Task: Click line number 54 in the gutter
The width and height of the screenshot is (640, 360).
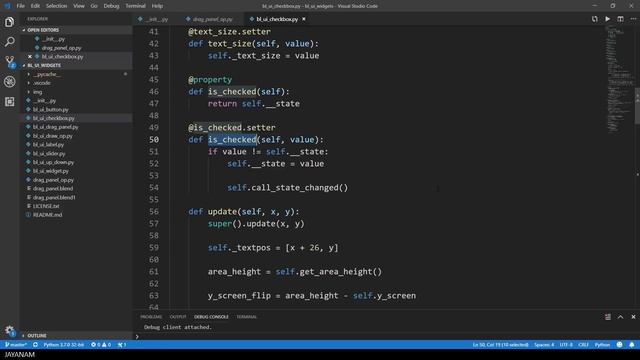Action: pyautogui.click(x=154, y=188)
